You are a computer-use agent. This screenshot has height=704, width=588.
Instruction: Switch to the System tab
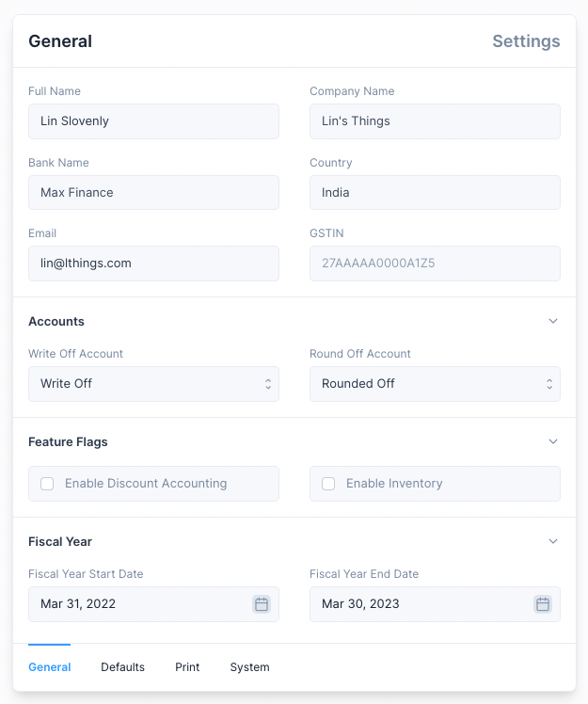(249, 667)
